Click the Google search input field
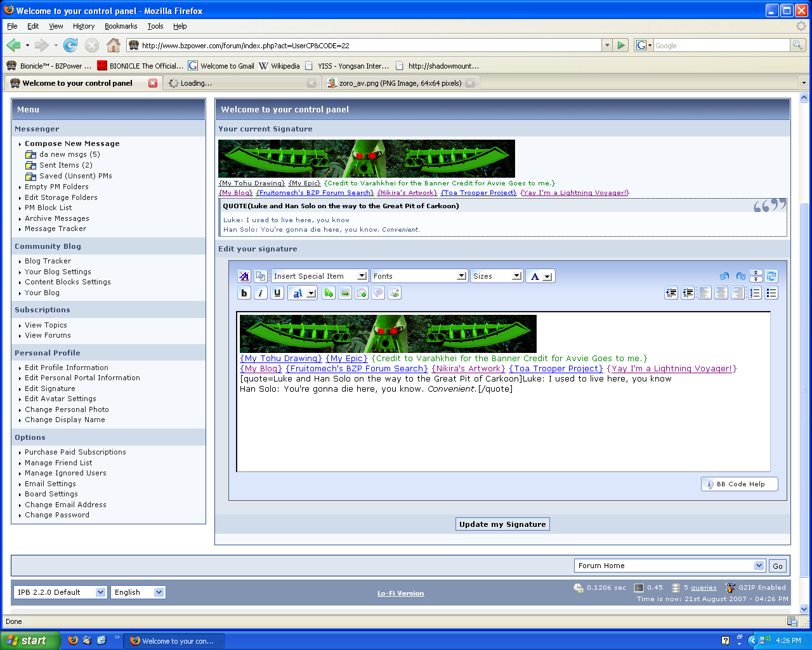The width and height of the screenshot is (812, 650). [x=722, y=45]
